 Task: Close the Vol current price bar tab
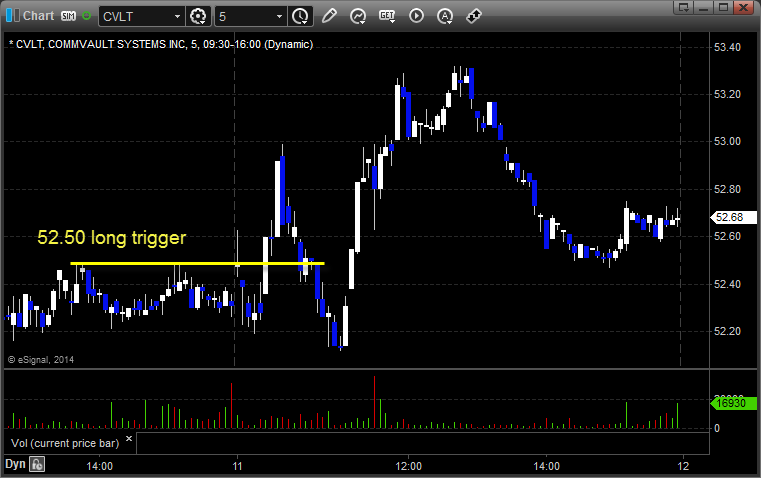pyautogui.click(x=129, y=439)
